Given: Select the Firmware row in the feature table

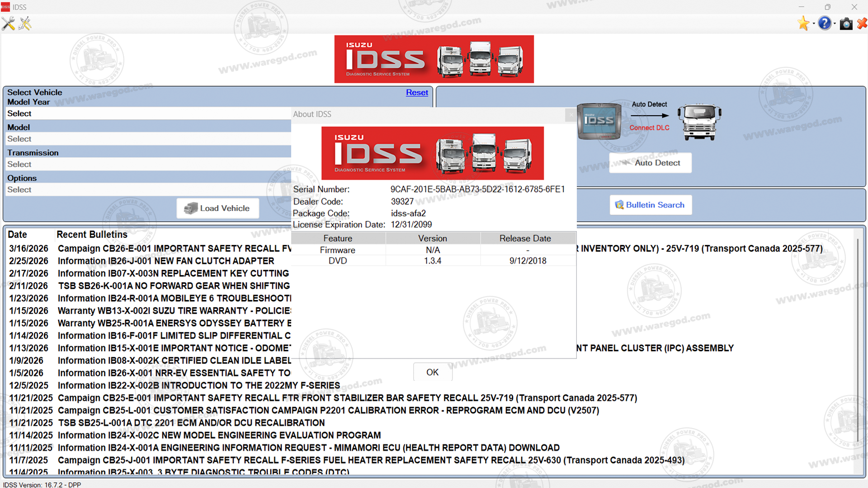Looking at the screenshot, I should click(x=434, y=250).
